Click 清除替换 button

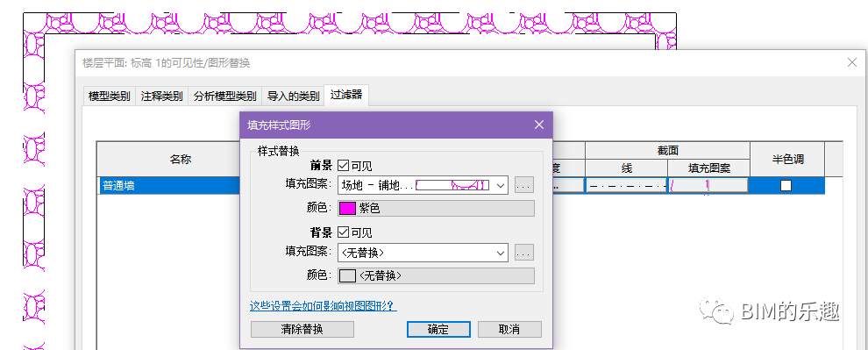coord(302,330)
